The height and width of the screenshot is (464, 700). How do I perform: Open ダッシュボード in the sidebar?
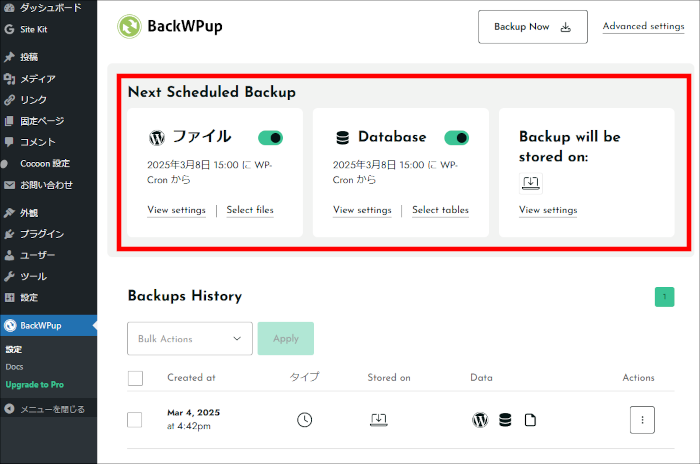(x=48, y=8)
